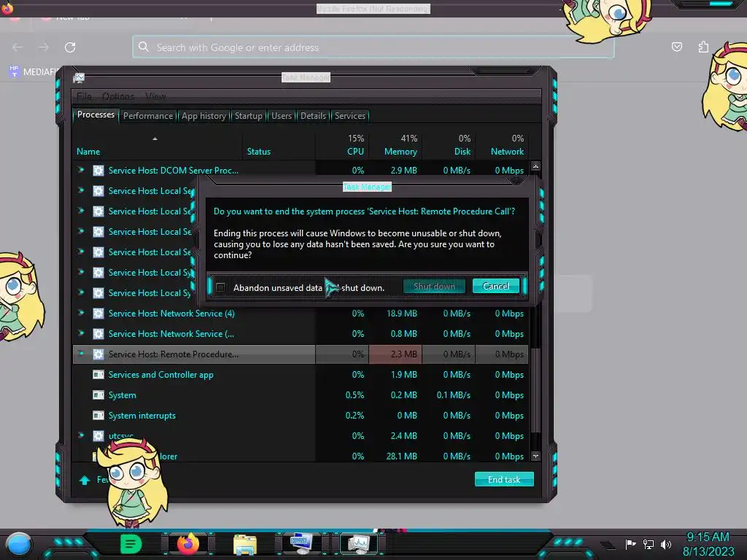Switch to the Users tab
This screenshot has height=560, width=747.
pyautogui.click(x=281, y=116)
